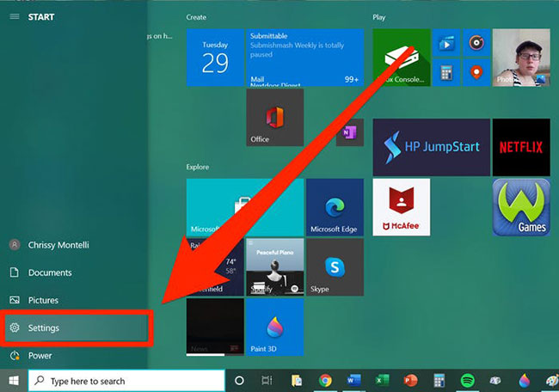Expand the START hamburger menu

click(x=15, y=16)
